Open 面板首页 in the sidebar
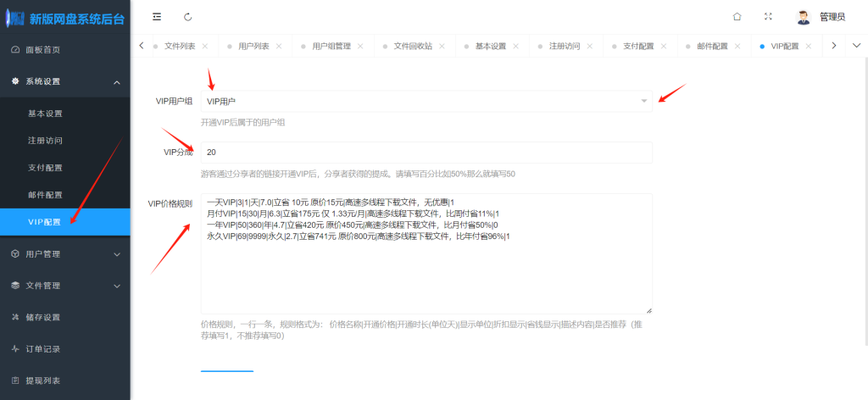The width and height of the screenshot is (868, 400). 64,50
